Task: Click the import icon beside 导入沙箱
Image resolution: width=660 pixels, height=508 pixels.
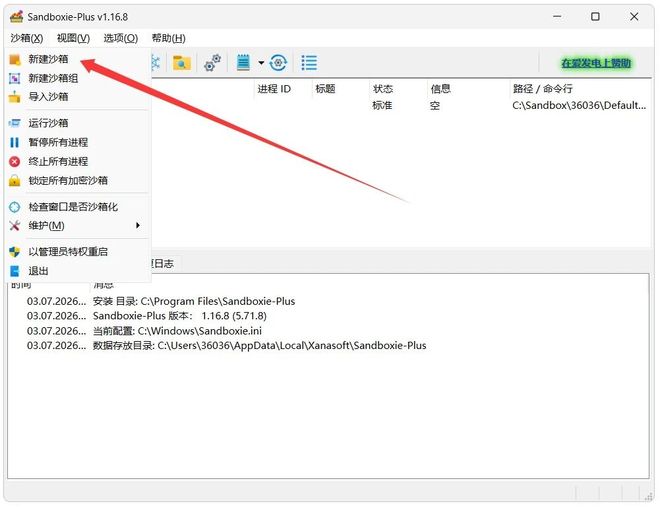Action: pos(15,97)
